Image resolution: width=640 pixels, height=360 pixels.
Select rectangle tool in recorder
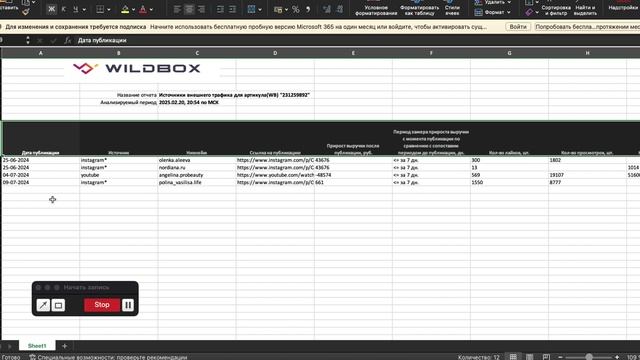coord(58,305)
